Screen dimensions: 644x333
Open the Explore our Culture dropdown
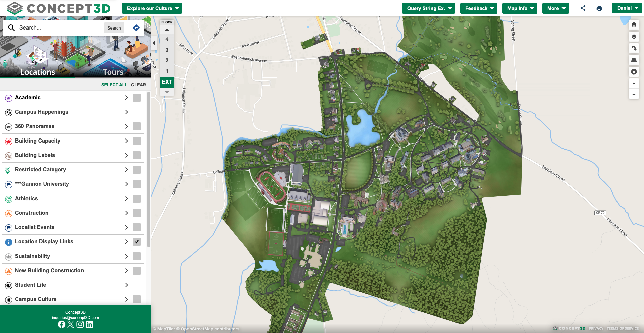[x=152, y=8]
